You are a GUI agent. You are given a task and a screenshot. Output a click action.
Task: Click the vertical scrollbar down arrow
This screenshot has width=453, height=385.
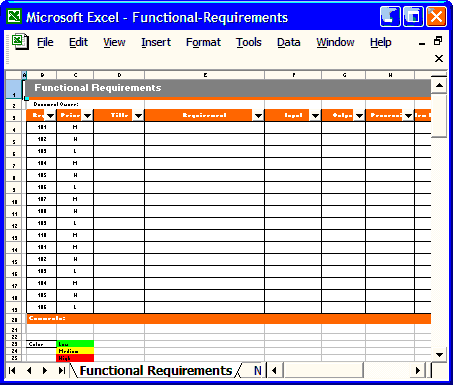point(439,355)
